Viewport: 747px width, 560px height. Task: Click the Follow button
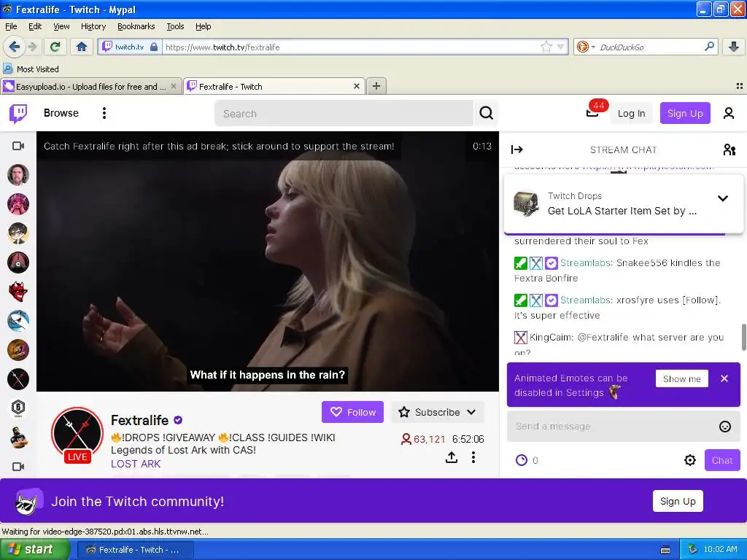pos(352,413)
